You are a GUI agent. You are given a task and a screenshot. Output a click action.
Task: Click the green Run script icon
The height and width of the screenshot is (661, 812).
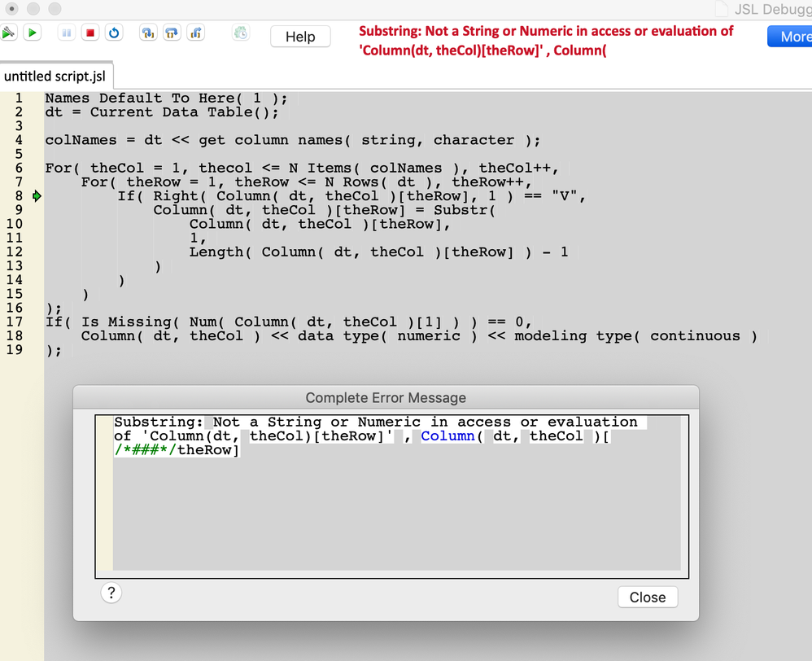33,33
